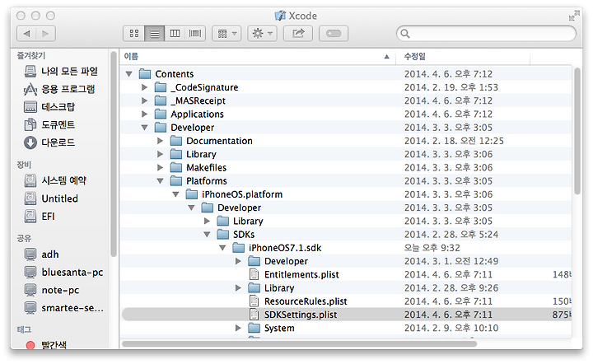Open 데스크탑 in sidebar

click(x=49, y=107)
